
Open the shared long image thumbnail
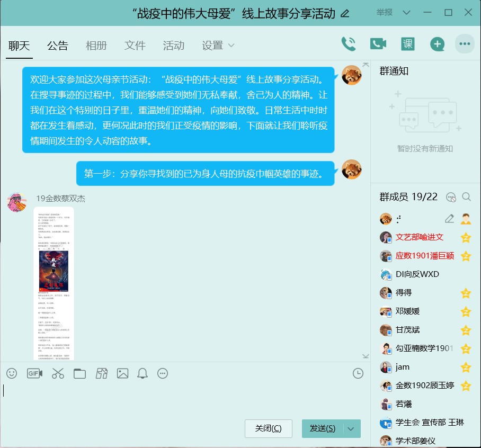tap(54, 283)
